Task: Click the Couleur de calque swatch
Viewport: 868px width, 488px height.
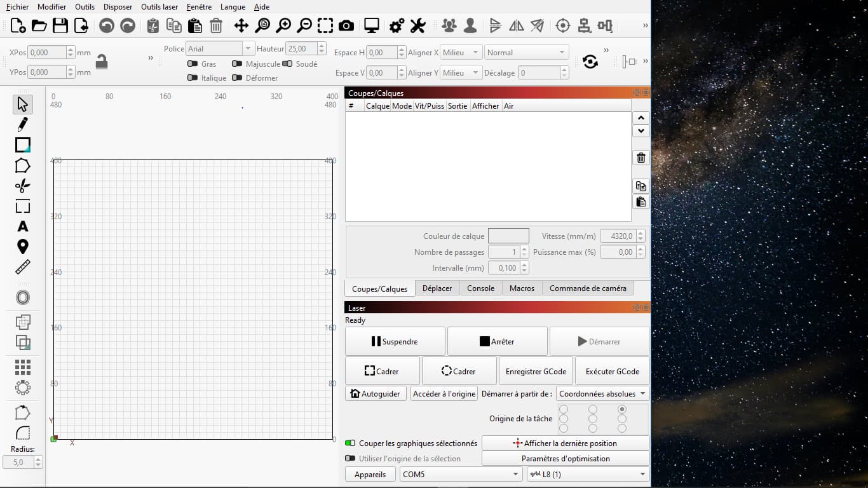Action: 508,236
